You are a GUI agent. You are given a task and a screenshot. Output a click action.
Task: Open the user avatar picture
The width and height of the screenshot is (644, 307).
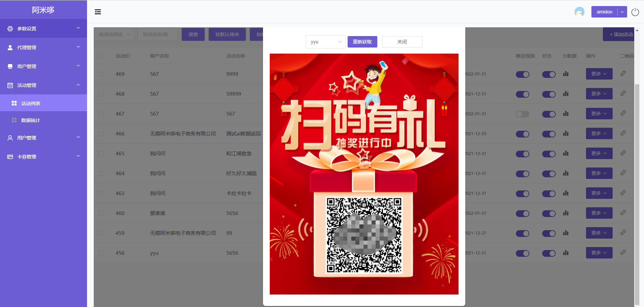[579, 12]
